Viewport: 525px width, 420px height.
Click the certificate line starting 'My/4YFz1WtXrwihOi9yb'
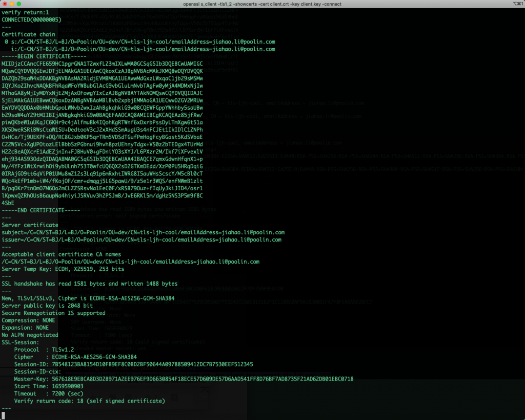102,167
